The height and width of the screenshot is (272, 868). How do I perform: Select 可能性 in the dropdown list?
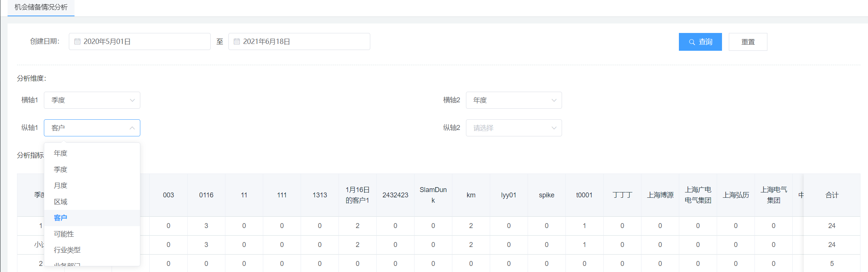[x=64, y=234]
